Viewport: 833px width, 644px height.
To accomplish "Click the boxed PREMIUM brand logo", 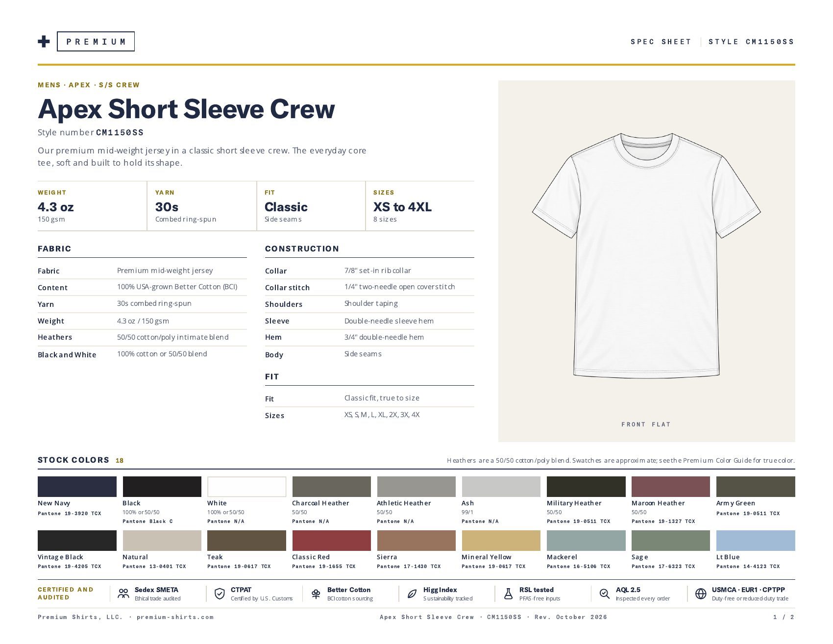I will [96, 42].
